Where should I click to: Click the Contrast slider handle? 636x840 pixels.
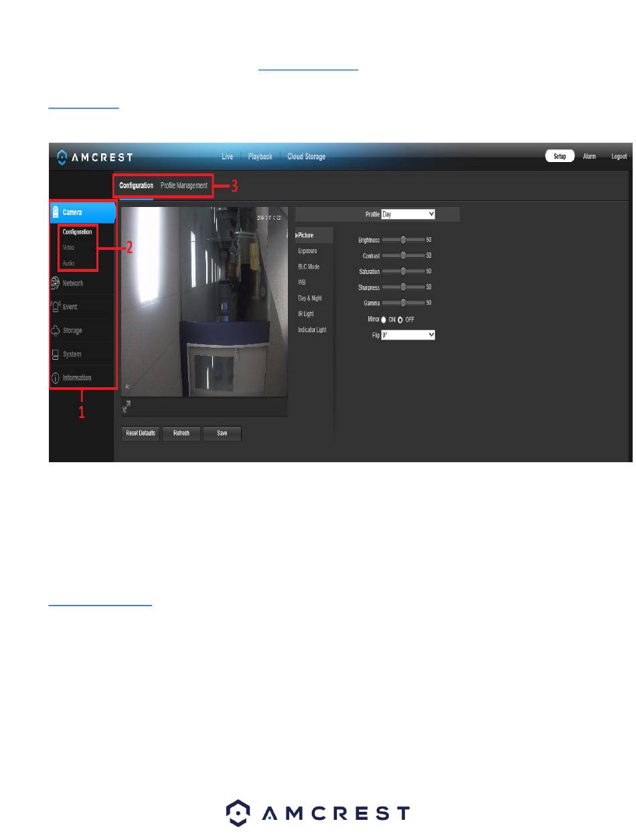pyautogui.click(x=403, y=255)
